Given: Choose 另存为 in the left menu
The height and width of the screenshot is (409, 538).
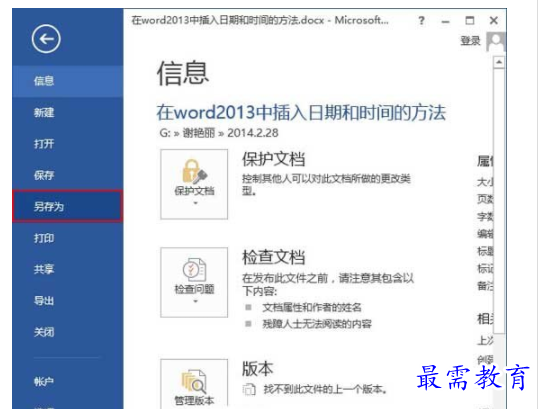Looking at the screenshot, I should (x=68, y=207).
